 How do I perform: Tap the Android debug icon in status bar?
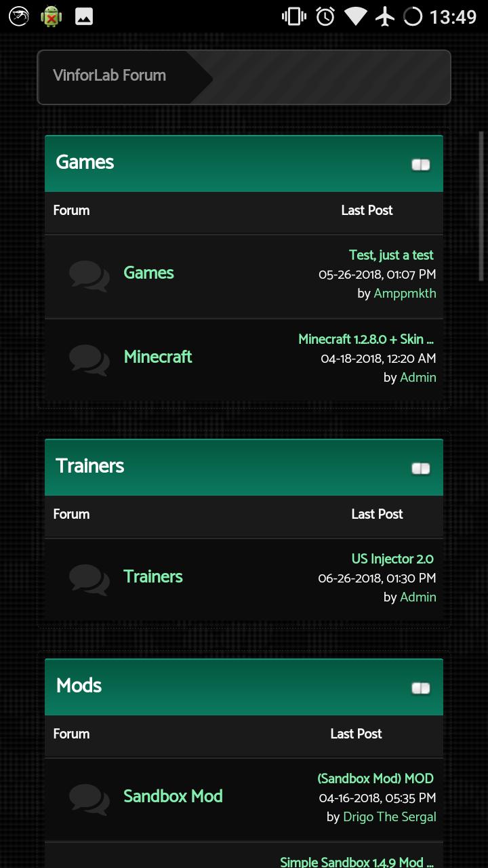51,16
